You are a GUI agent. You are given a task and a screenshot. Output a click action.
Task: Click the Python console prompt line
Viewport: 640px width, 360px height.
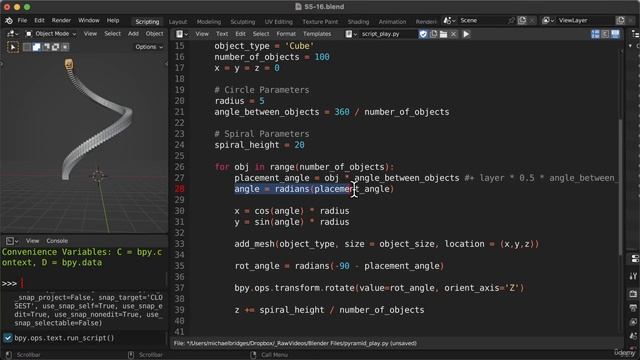pyautogui.click(x=84, y=283)
